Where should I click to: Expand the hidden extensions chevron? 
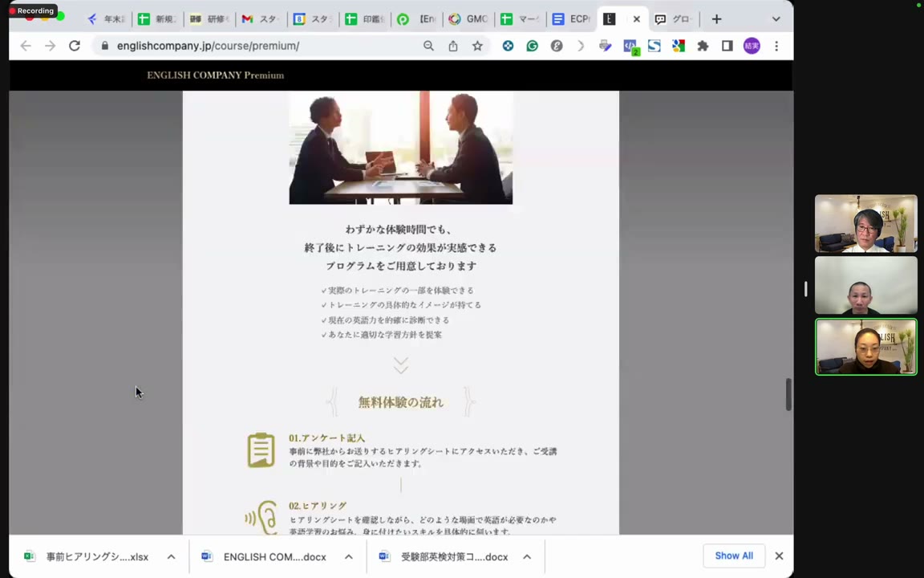click(x=581, y=46)
